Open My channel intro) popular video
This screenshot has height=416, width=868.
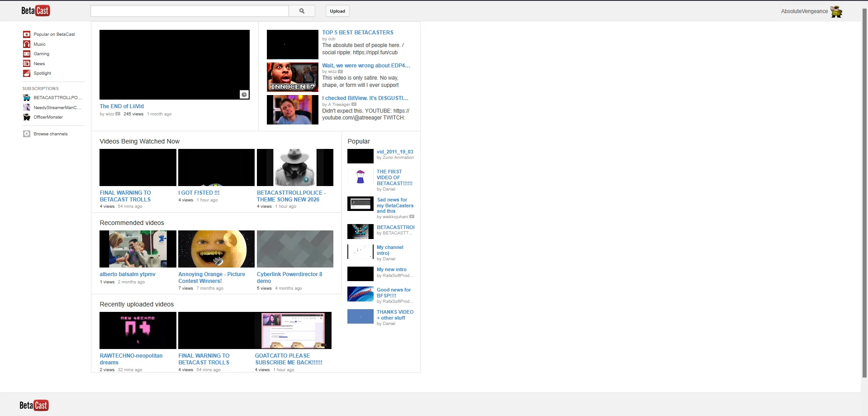coord(390,250)
